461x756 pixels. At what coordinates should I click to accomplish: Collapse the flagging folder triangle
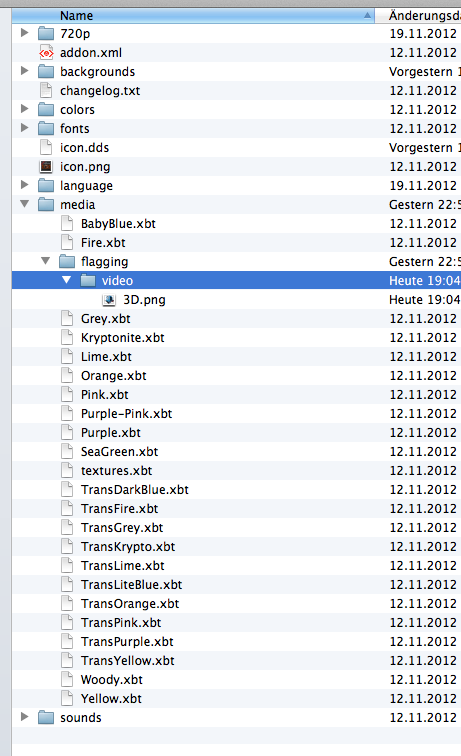point(45,261)
